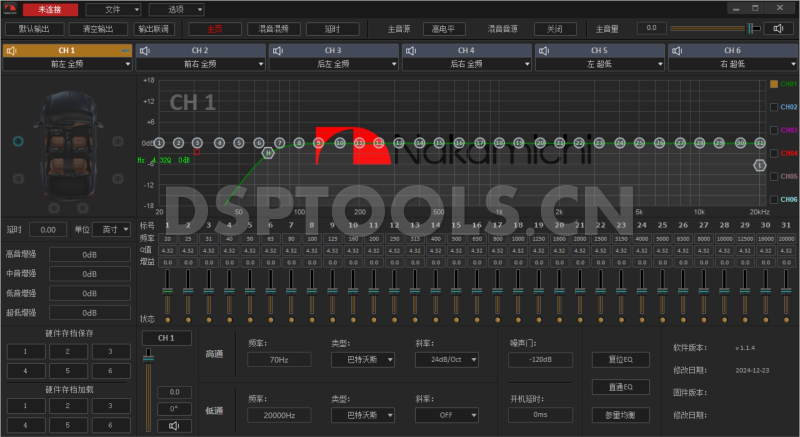Click the CH 5 speaker icon
800x437 pixels.
click(543, 50)
